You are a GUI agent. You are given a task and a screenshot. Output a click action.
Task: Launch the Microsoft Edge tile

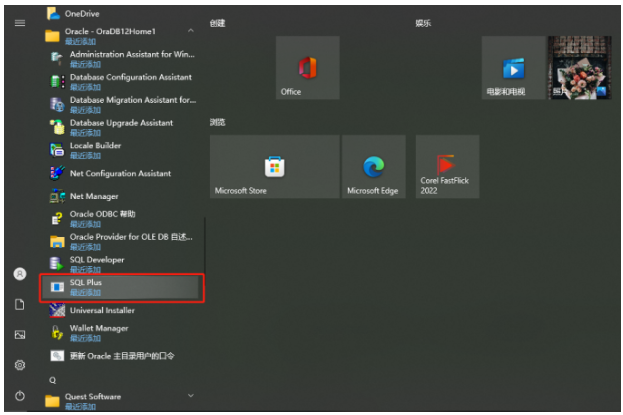point(374,167)
